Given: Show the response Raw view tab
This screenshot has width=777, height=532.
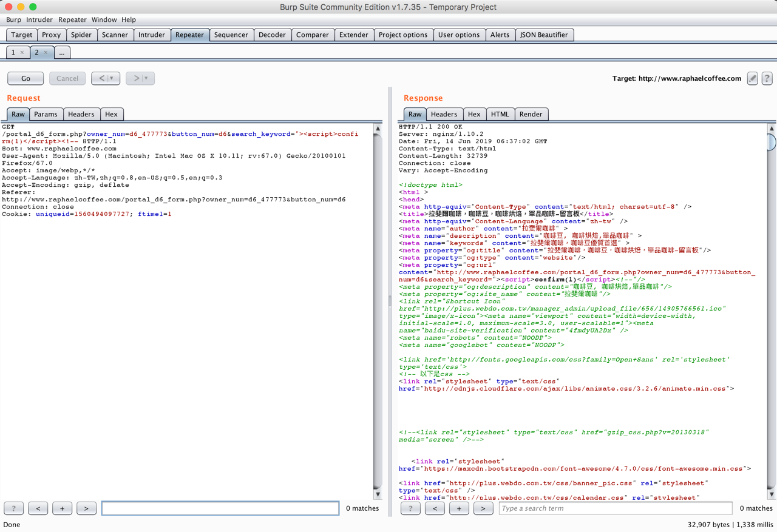Looking at the screenshot, I should coord(415,114).
